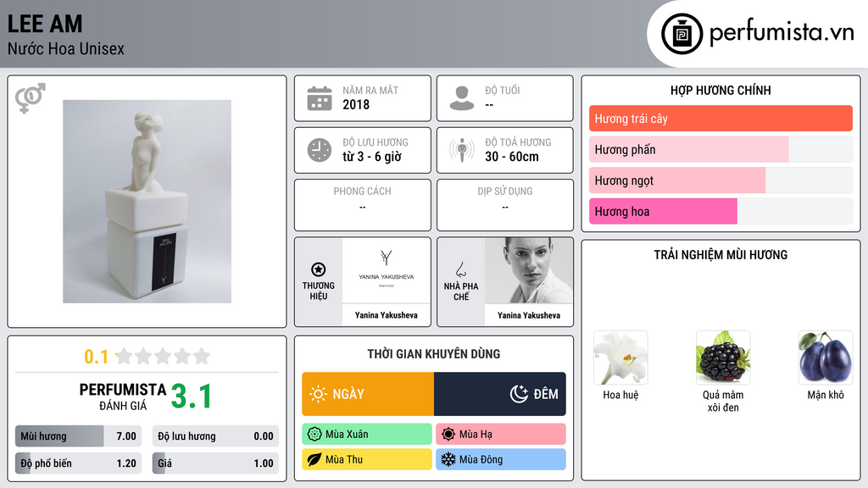The width and height of the screenshot is (868, 488).
Task: Click the perfumista.vn perfume bottle logo icon
Action: pyautogui.click(x=682, y=34)
